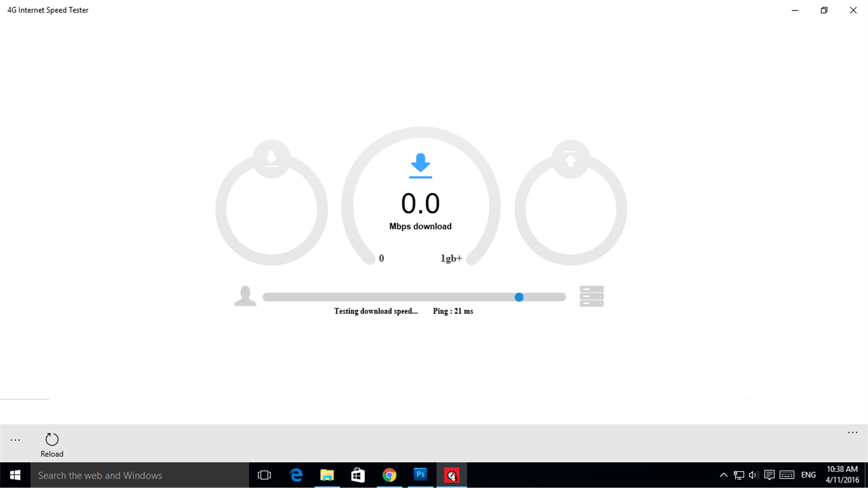Click the user icon beside the progress bar
The width and height of the screenshot is (868, 488).
point(244,296)
